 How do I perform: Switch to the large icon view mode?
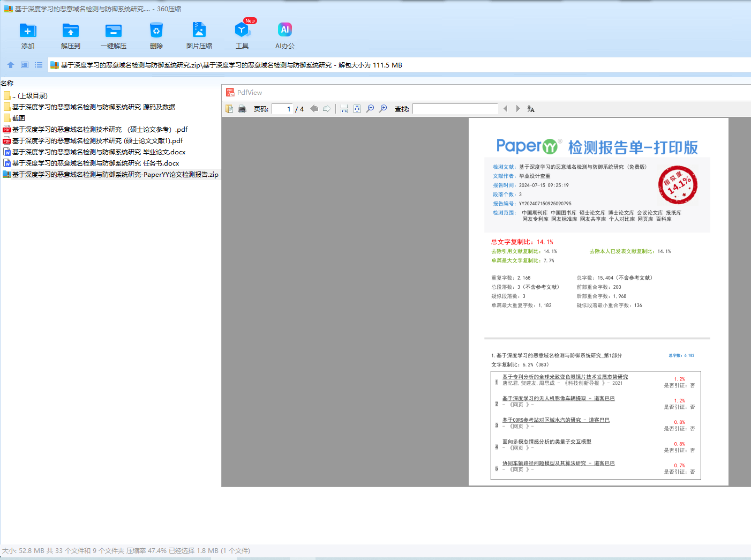point(25,65)
